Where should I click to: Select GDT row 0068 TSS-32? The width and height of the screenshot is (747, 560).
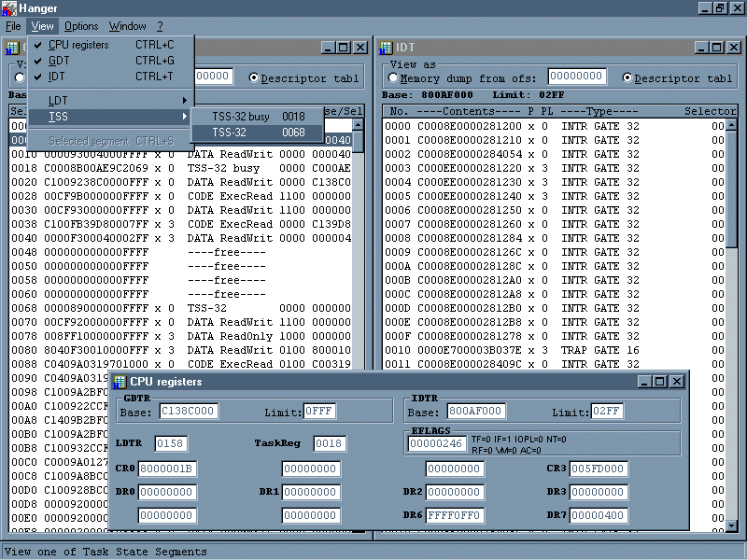tap(181, 308)
